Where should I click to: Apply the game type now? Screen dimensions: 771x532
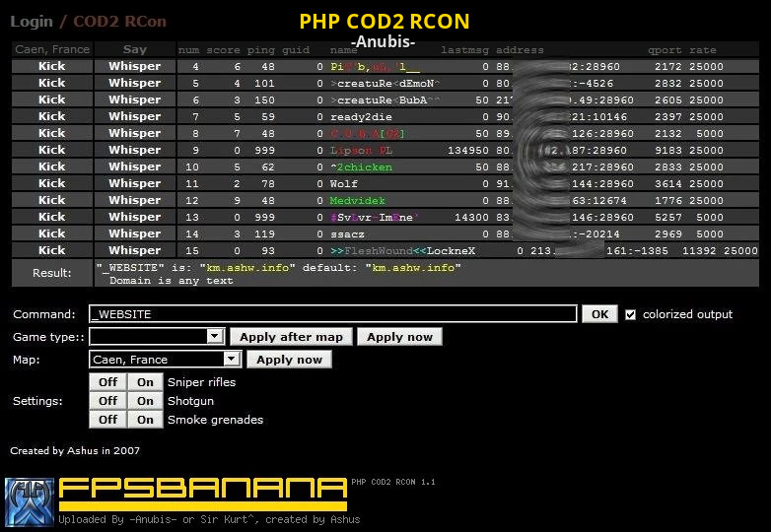click(399, 337)
